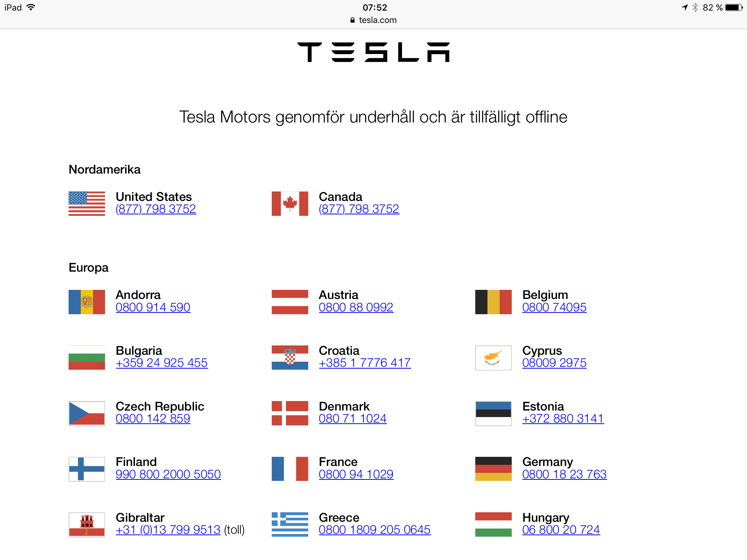Open Finland number 990 800 2000 5050
The image size is (747, 560).
[168, 474]
